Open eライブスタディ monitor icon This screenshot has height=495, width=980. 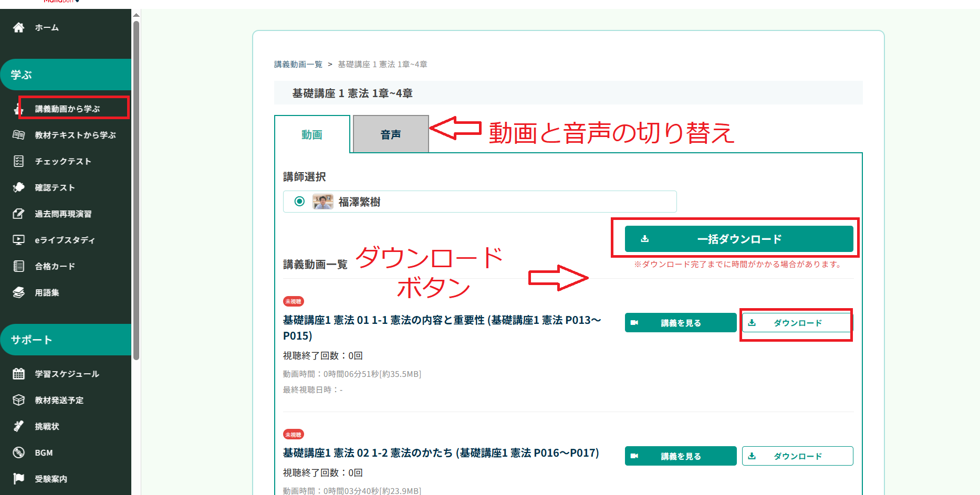tap(19, 240)
